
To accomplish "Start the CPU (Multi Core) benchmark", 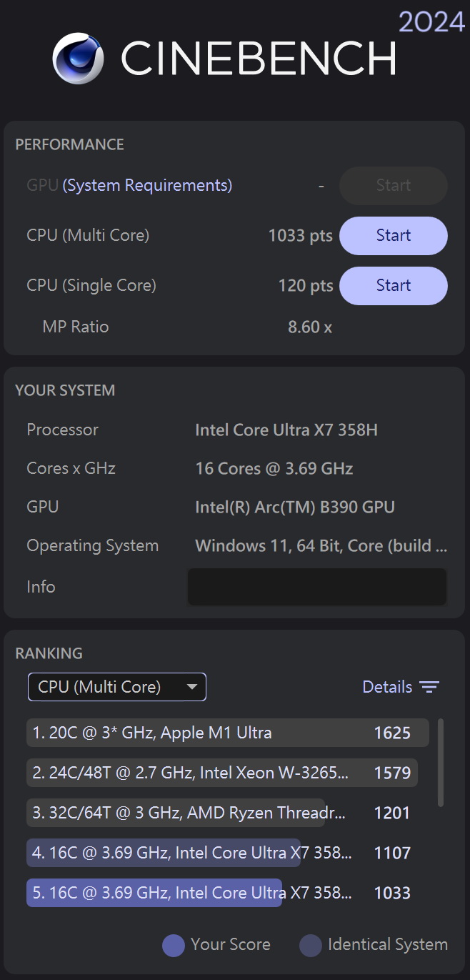I will (393, 236).
